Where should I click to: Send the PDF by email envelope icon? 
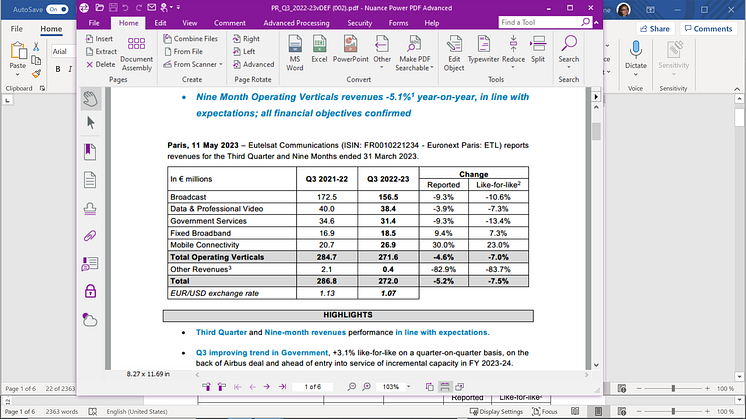(x=151, y=8)
